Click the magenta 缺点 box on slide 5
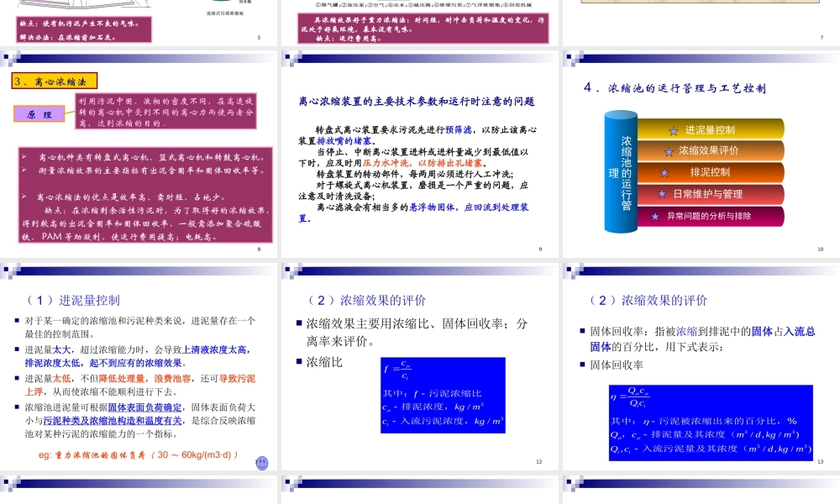 pos(85,29)
